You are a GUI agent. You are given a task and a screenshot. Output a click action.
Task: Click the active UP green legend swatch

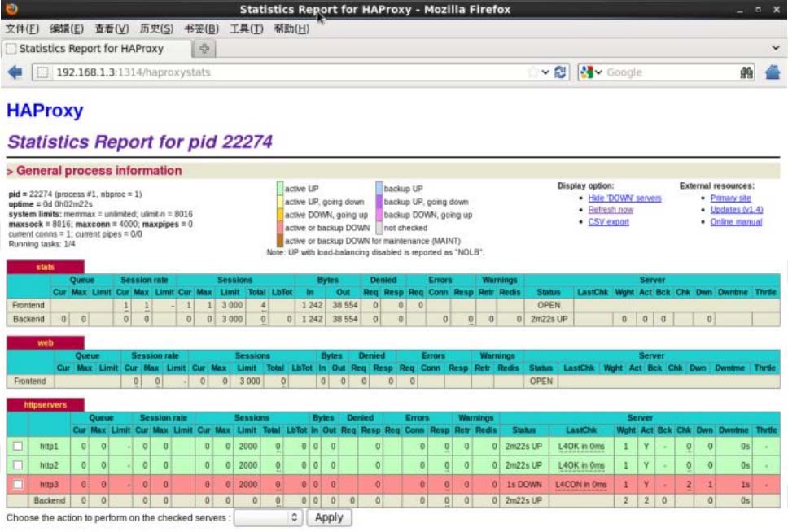(x=279, y=189)
